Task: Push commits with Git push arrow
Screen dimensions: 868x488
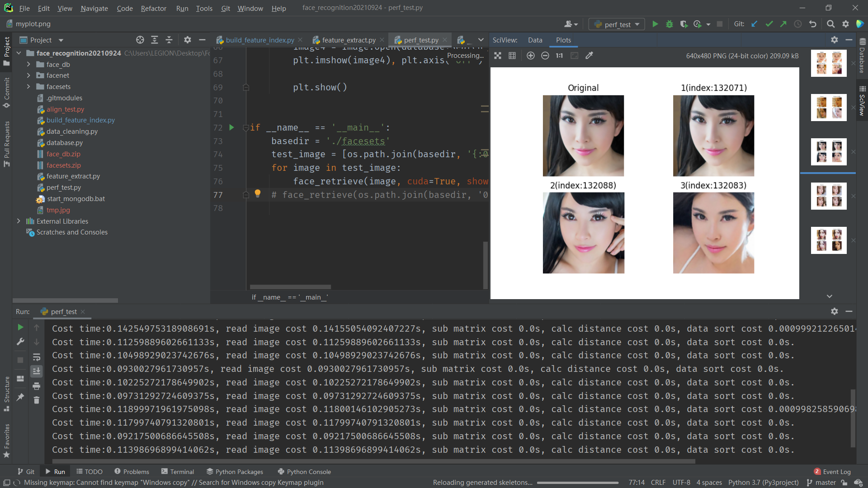Action: (x=783, y=24)
